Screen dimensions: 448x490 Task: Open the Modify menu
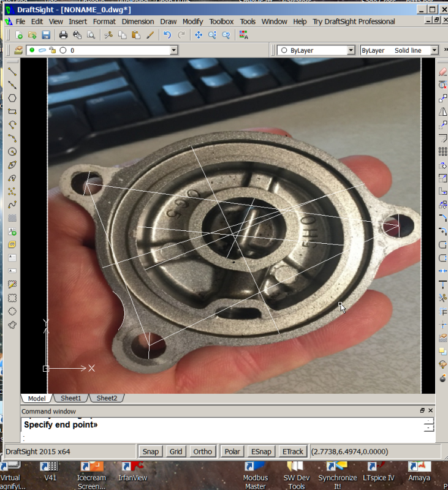click(x=192, y=21)
